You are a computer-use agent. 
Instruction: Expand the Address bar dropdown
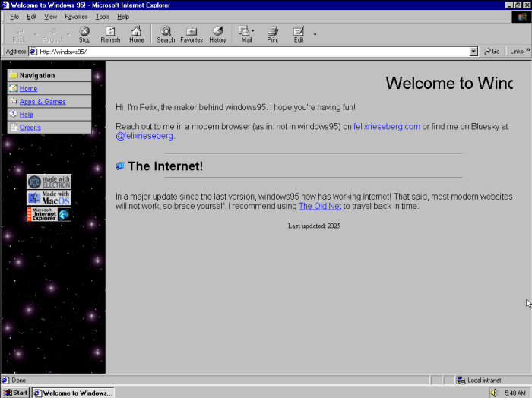pos(473,52)
